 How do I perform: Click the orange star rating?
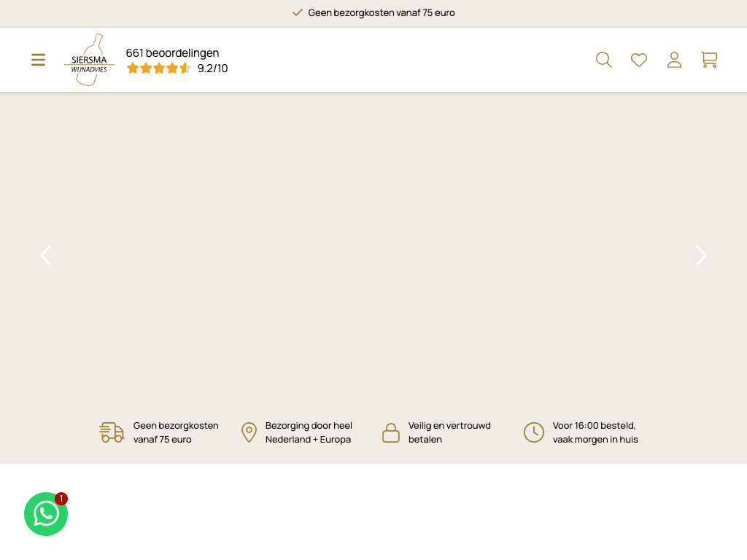(x=158, y=69)
